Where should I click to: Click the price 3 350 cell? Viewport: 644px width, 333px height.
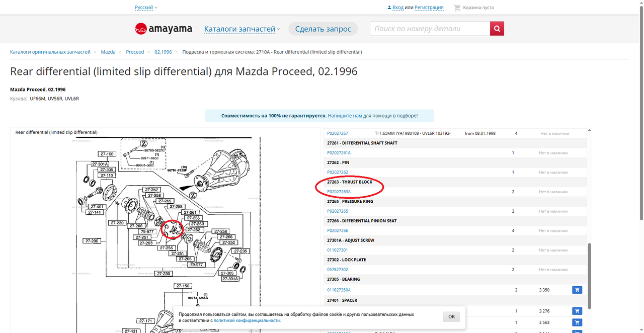(544, 290)
